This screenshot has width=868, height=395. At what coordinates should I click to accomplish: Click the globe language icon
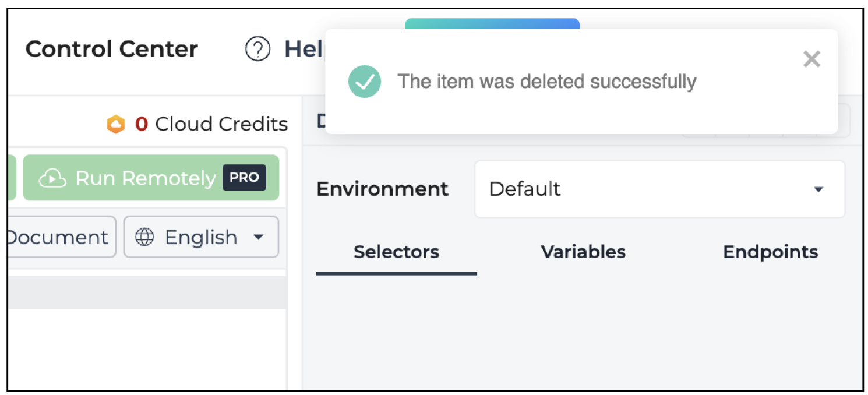coord(144,237)
